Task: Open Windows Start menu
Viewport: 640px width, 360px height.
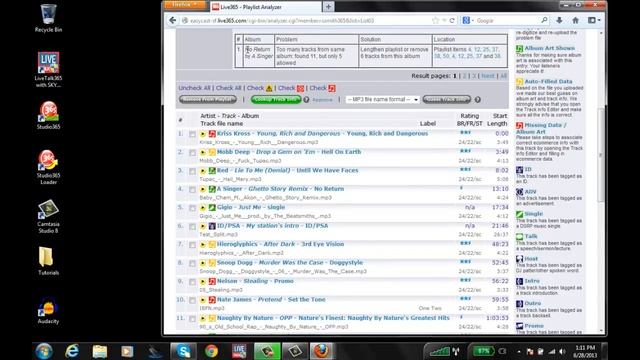Action: coord(44,351)
